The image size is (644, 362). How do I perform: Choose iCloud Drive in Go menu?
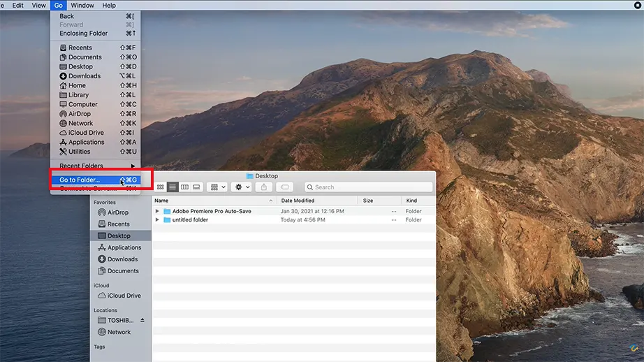[x=95, y=133]
